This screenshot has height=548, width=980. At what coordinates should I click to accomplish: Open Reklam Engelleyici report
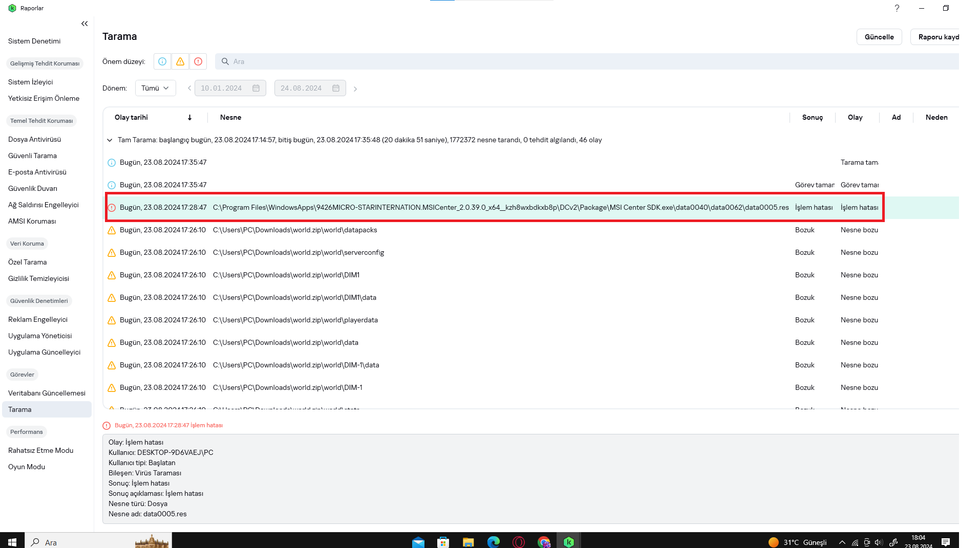[x=38, y=319]
